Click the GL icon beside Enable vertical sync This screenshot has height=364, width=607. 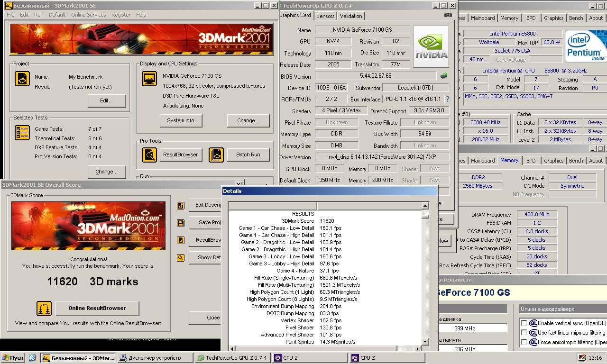click(533, 323)
